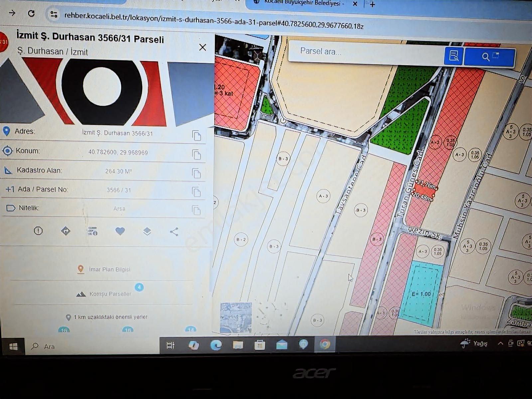
Task: Click the report issue exclamation icon
Action: point(38,230)
